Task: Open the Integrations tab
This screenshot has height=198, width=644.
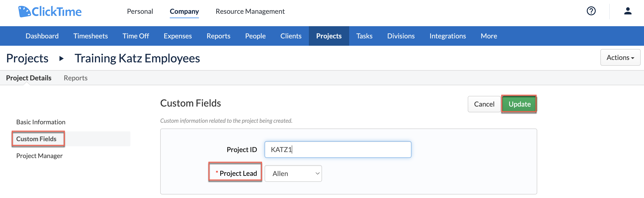Action: [448, 36]
